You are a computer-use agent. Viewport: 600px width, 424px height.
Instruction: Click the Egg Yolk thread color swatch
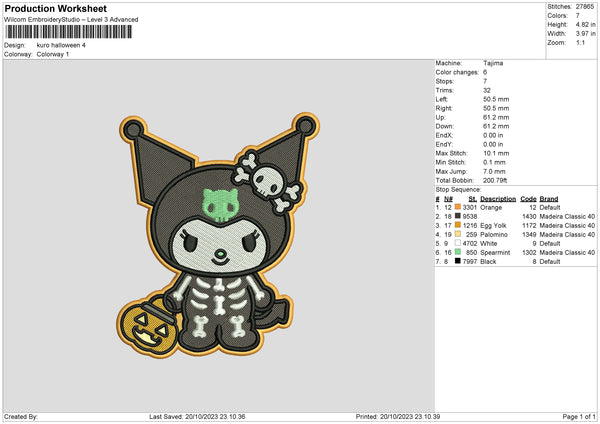click(x=458, y=225)
